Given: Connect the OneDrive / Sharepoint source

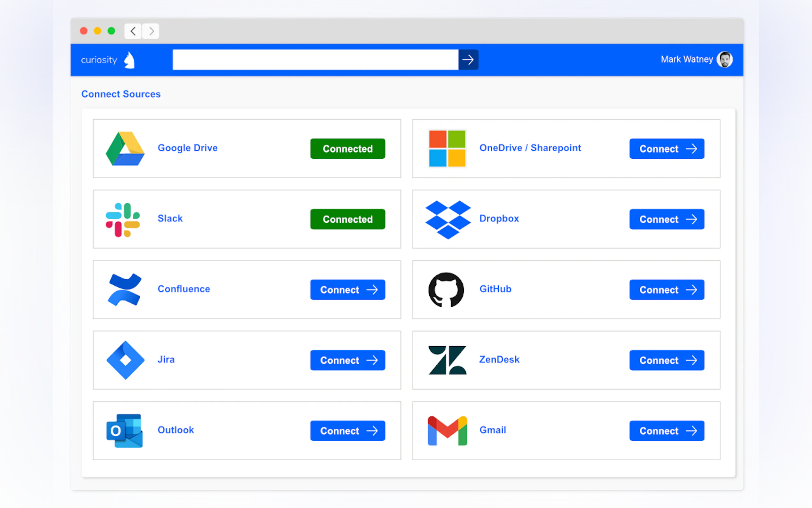Looking at the screenshot, I should click(x=666, y=148).
